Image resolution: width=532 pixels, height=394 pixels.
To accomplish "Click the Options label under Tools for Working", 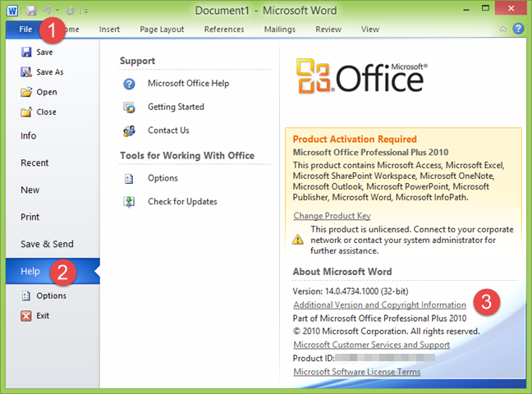I will point(163,178).
